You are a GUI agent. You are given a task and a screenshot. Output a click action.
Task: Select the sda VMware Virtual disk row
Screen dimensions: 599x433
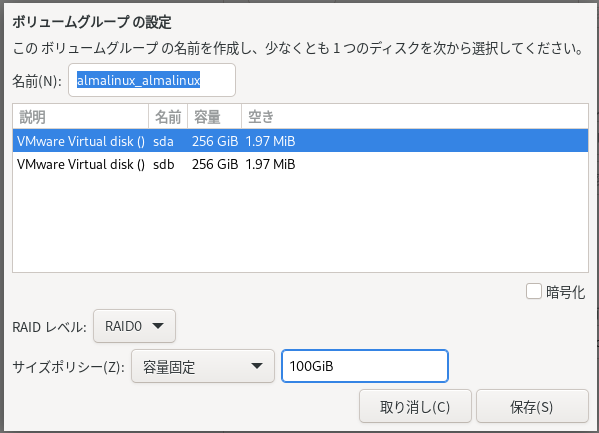(300, 141)
